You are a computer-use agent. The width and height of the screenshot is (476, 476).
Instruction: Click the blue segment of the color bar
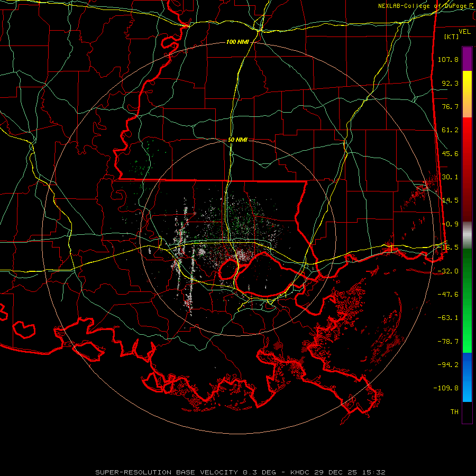(467, 377)
